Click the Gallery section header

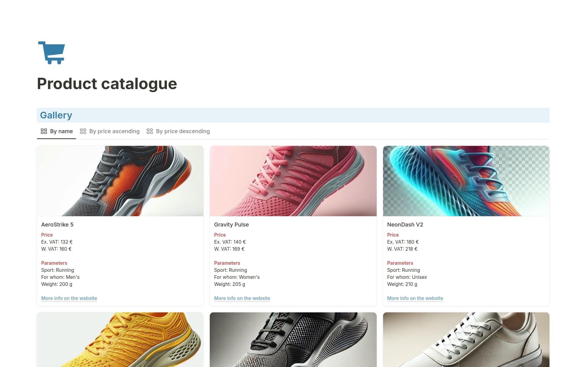click(x=56, y=115)
